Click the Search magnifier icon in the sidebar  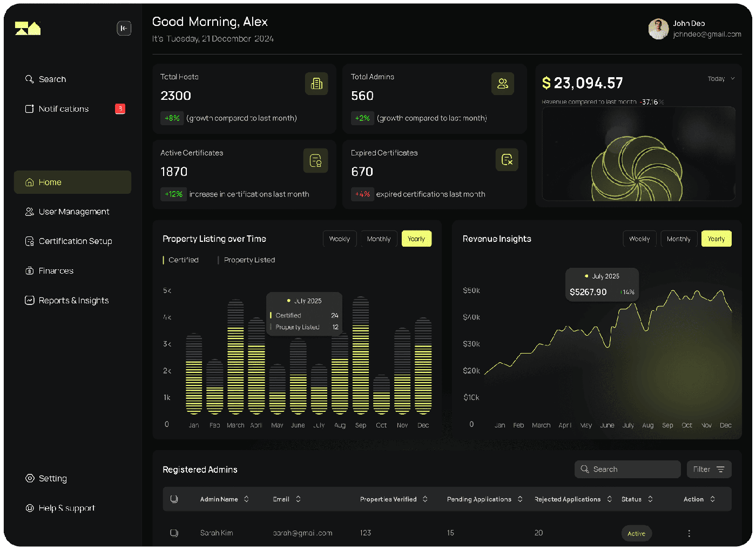pos(30,79)
